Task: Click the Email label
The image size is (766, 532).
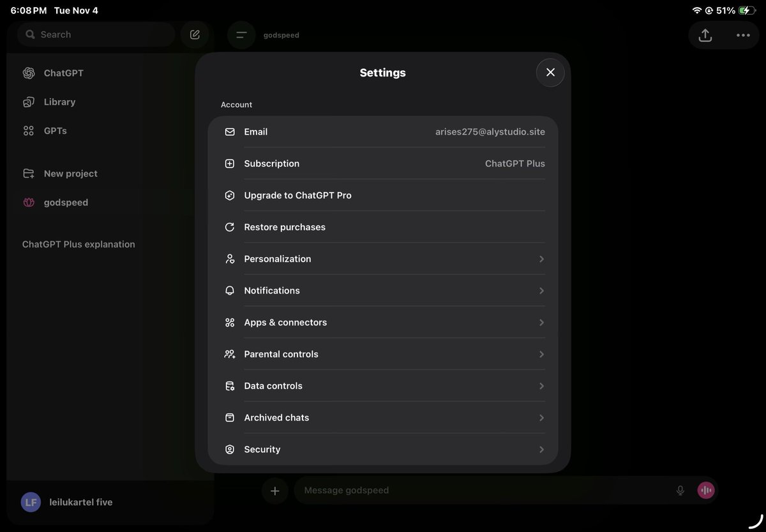Action: click(x=256, y=132)
